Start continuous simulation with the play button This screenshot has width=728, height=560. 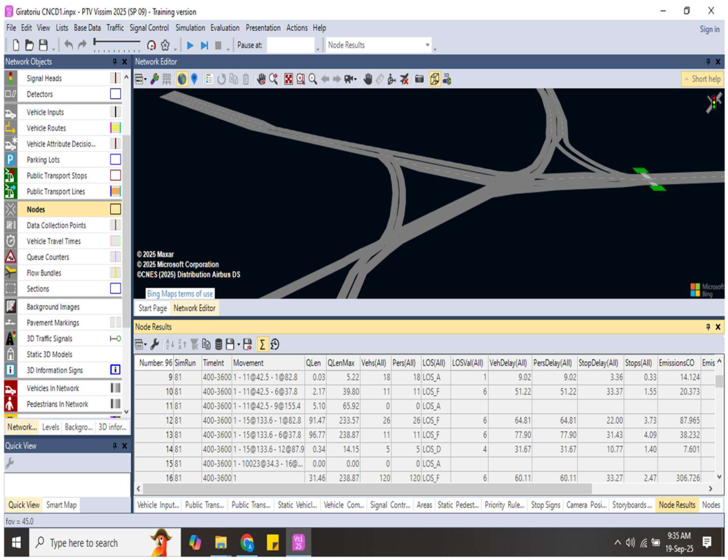190,45
